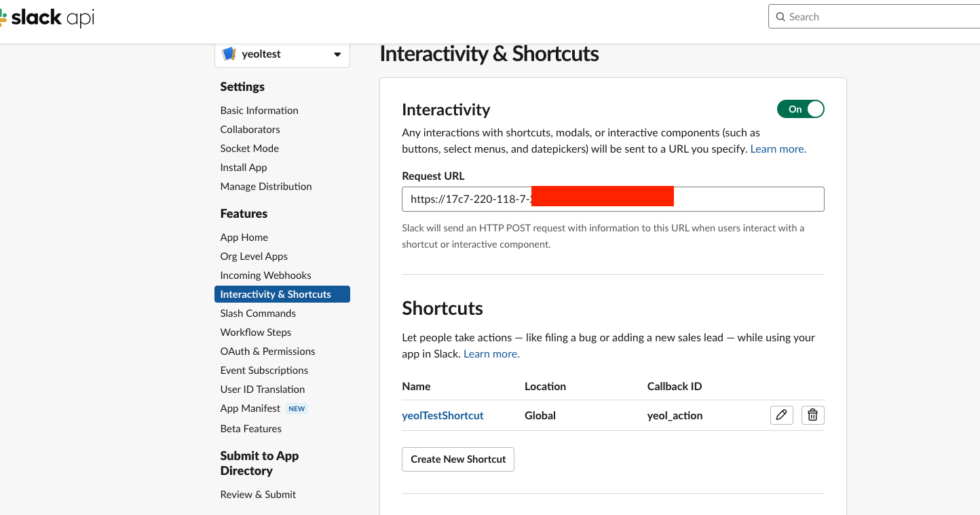
Task: Open User ID Translation
Action: point(263,389)
